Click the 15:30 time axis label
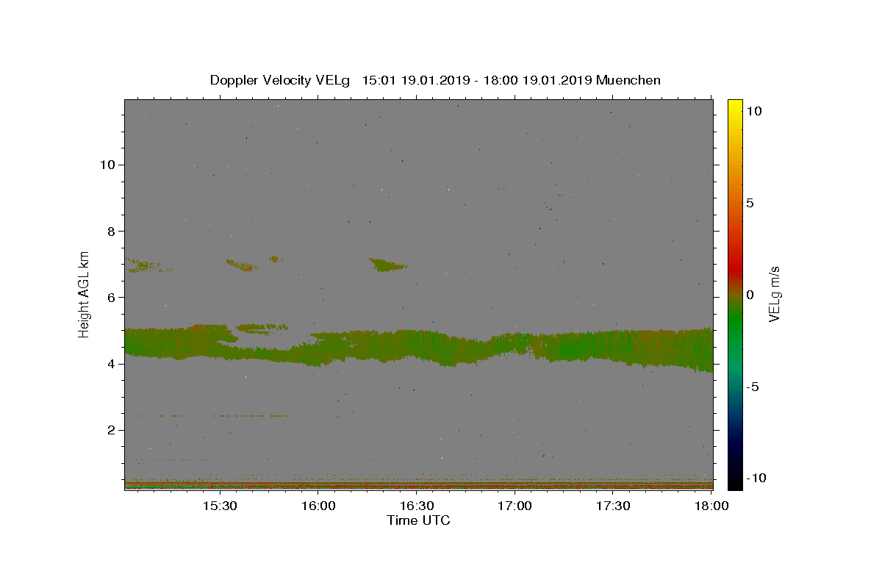This screenshot has height=588, width=882. (219, 506)
